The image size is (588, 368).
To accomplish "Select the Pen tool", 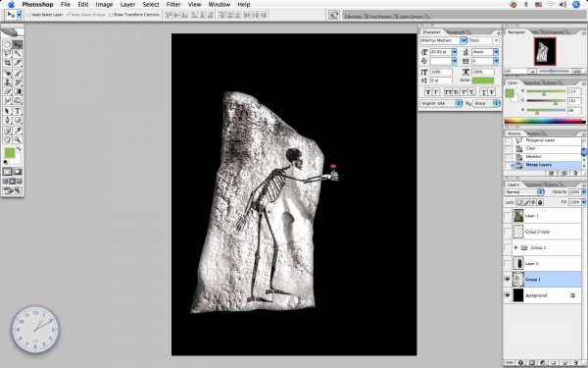I will (x=7, y=120).
